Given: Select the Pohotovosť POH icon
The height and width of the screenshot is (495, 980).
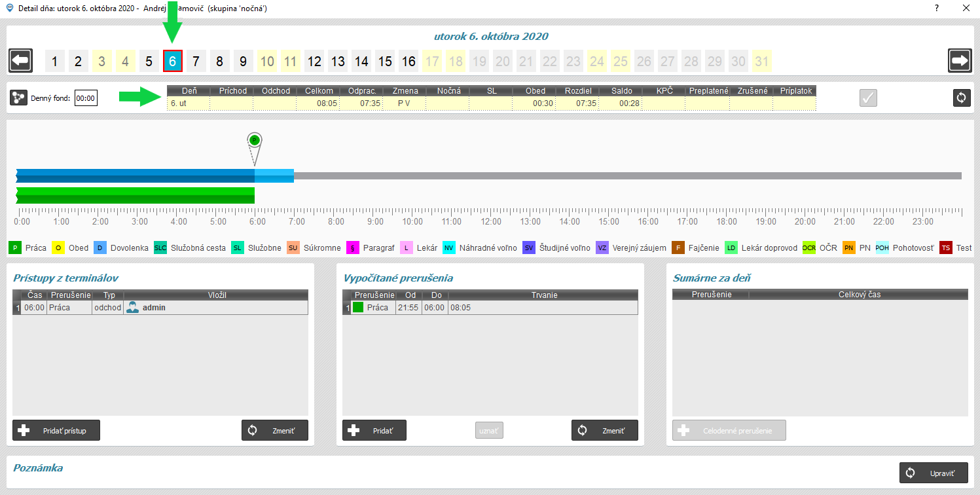Looking at the screenshot, I should (x=882, y=248).
